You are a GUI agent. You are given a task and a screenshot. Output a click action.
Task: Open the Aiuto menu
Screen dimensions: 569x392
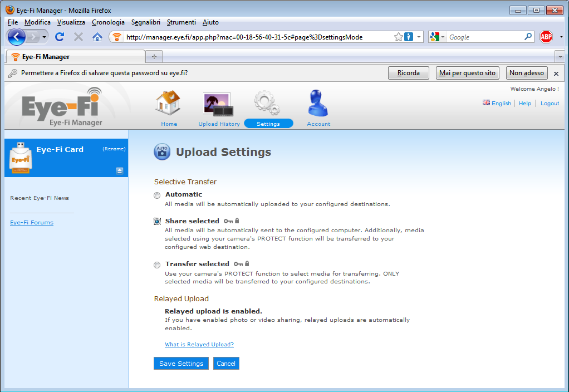click(x=210, y=22)
